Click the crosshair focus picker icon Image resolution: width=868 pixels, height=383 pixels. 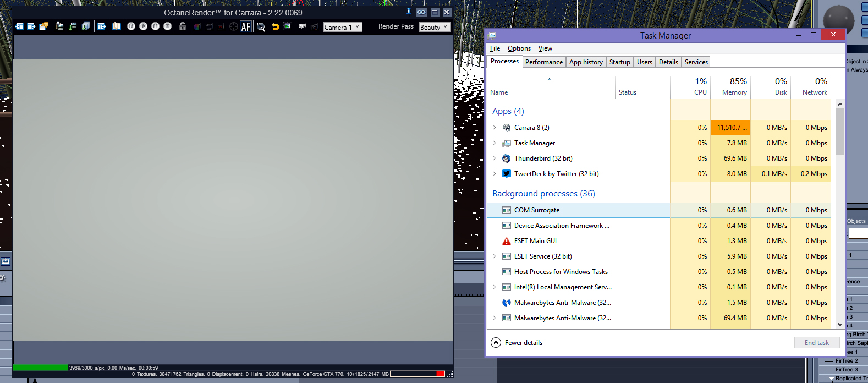(x=233, y=26)
